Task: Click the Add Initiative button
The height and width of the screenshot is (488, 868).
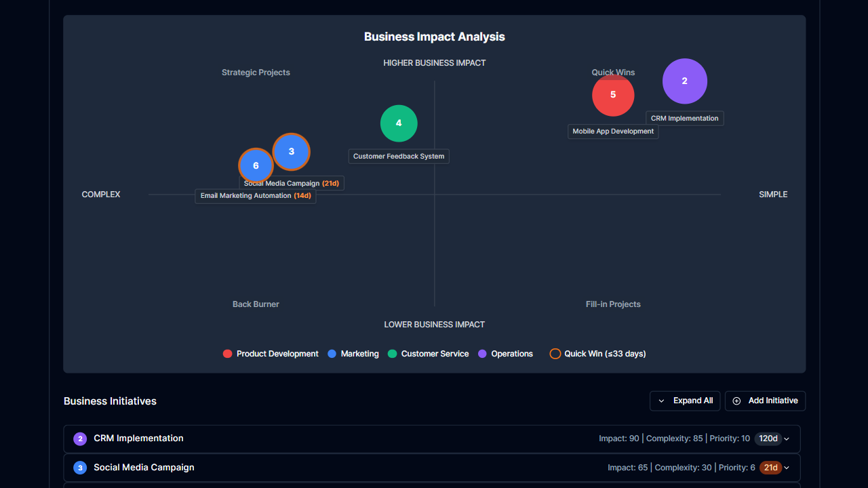Action: point(765,401)
